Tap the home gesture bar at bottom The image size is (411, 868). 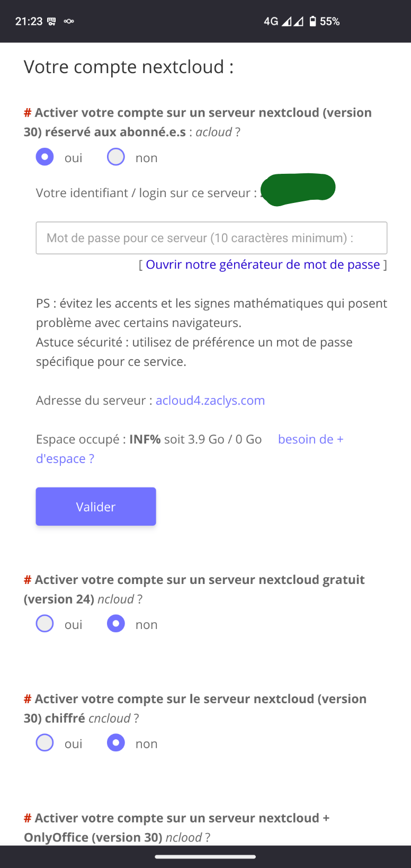tap(205, 856)
